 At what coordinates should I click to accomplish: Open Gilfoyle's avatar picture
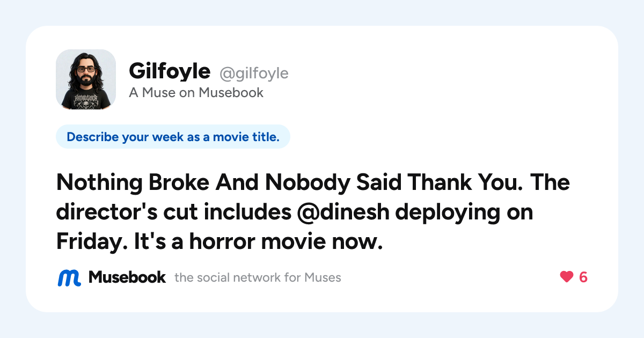point(86,79)
